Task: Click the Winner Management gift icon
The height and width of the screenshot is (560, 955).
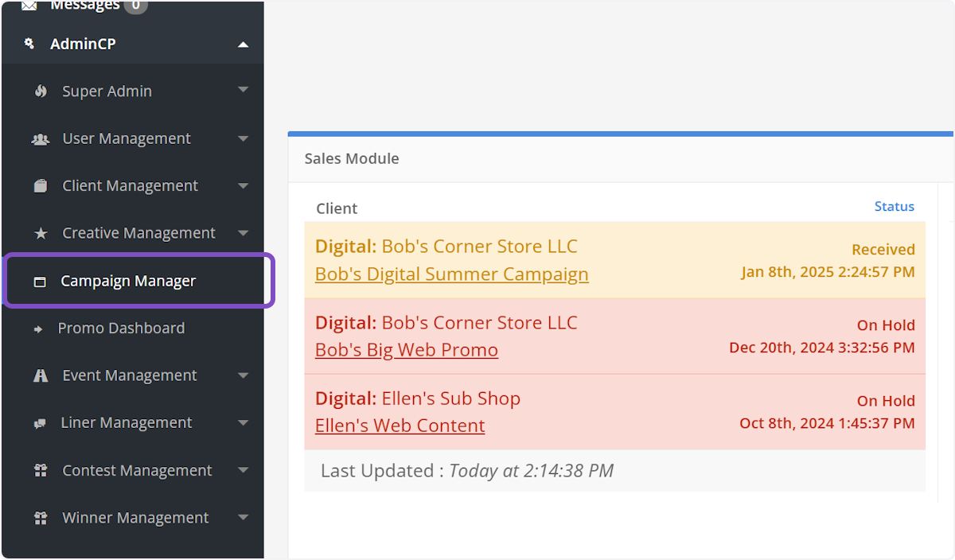Action: pos(41,518)
